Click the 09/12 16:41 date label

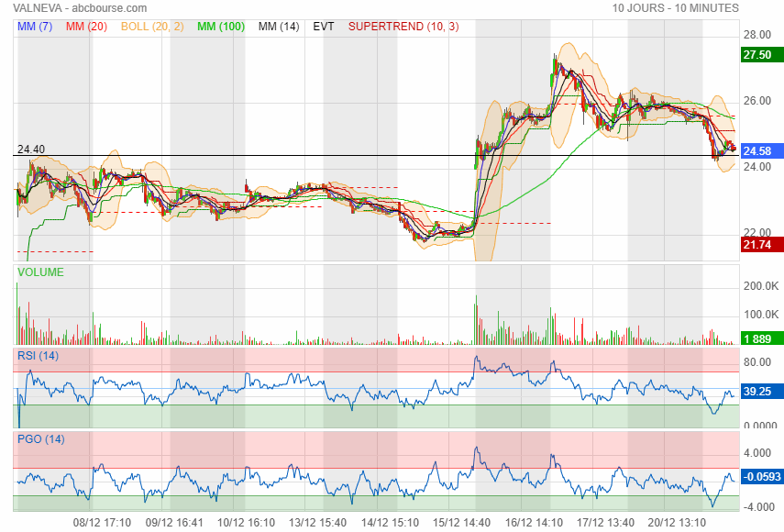[174, 523]
